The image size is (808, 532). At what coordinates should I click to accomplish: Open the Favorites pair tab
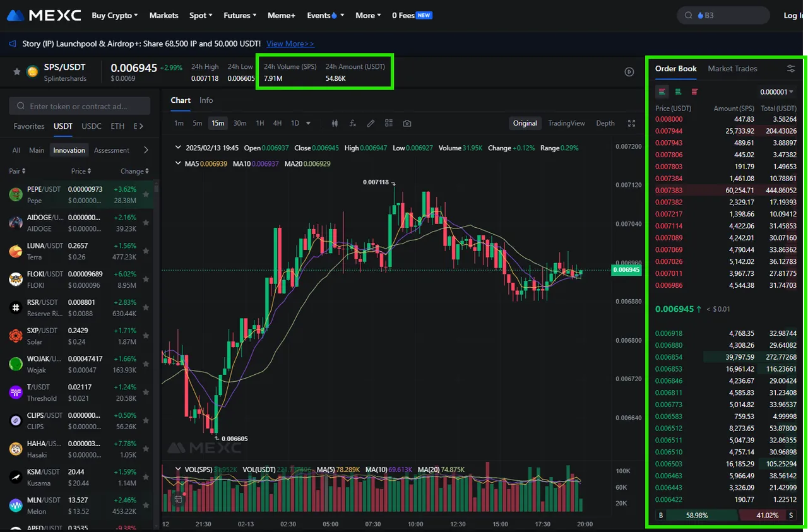[29, 126]
